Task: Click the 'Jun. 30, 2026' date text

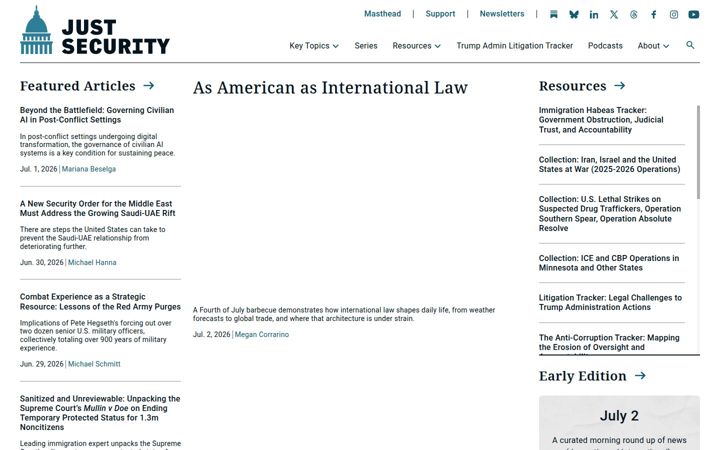Action: click(x=41, y=263)
